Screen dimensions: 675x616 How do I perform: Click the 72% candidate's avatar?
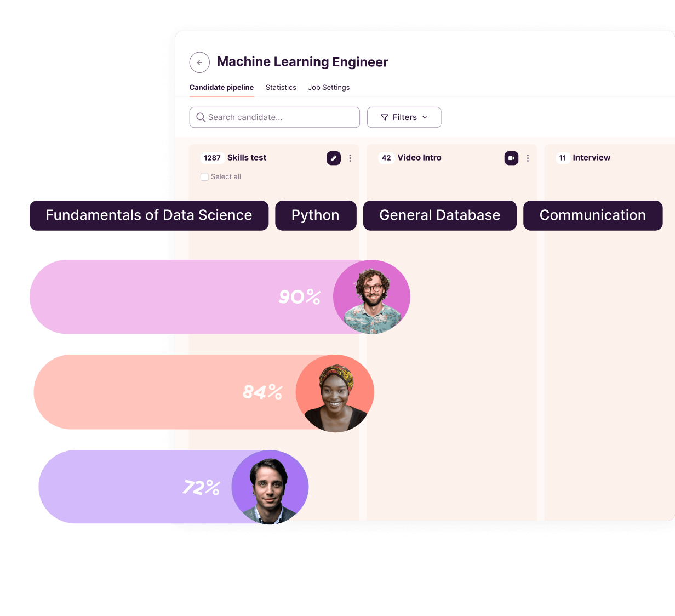[270, 487]
